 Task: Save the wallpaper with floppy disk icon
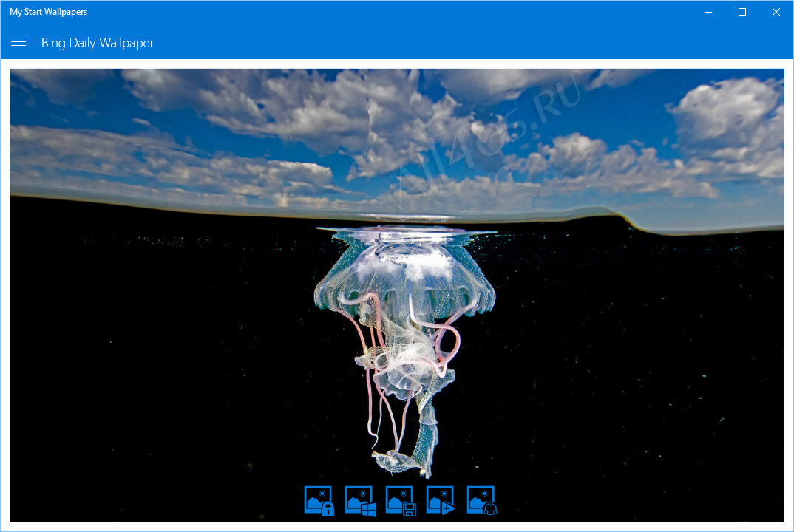tap(401, 501)
